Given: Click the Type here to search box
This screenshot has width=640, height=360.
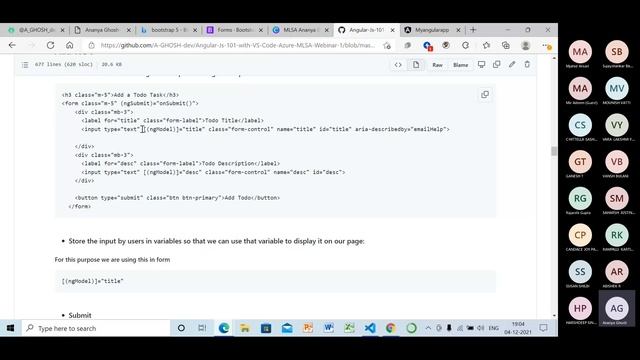Looking at the screenshot, I should 96,328.
